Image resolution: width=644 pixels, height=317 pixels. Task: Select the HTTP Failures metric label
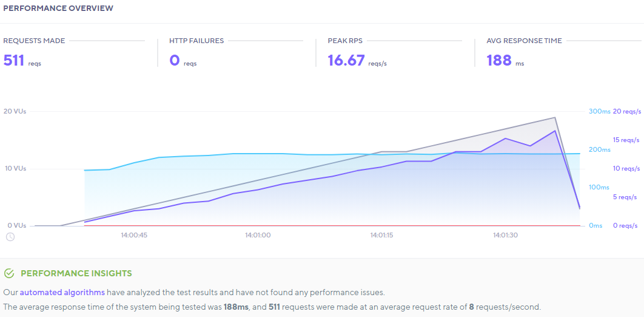click(196, 41)
